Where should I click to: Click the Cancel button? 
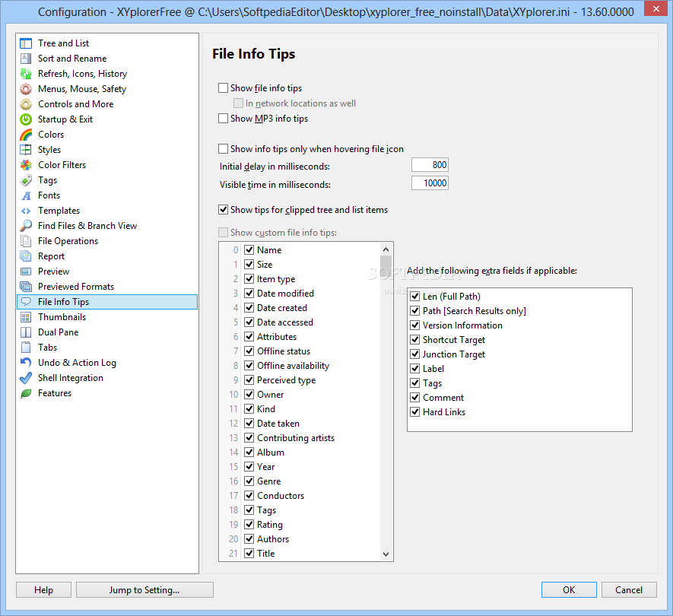[x=629, y=590]
